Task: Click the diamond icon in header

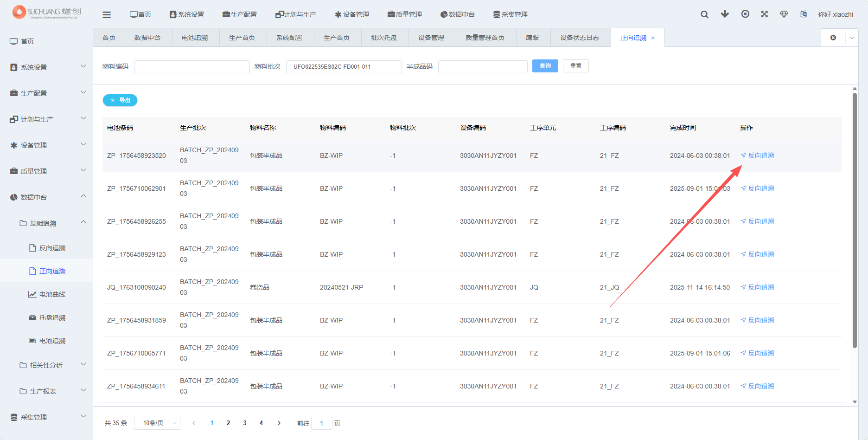Action: click(784, 14)
